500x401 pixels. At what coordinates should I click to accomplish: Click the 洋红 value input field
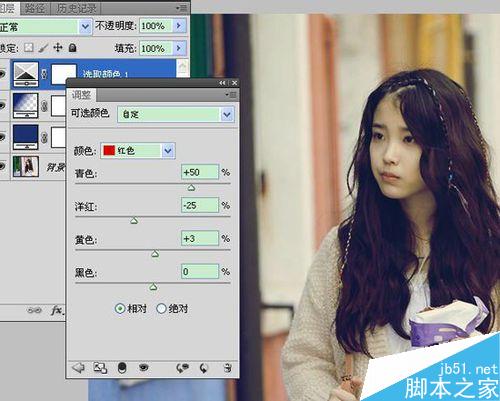pyautogui.click(x=200, y=205)
